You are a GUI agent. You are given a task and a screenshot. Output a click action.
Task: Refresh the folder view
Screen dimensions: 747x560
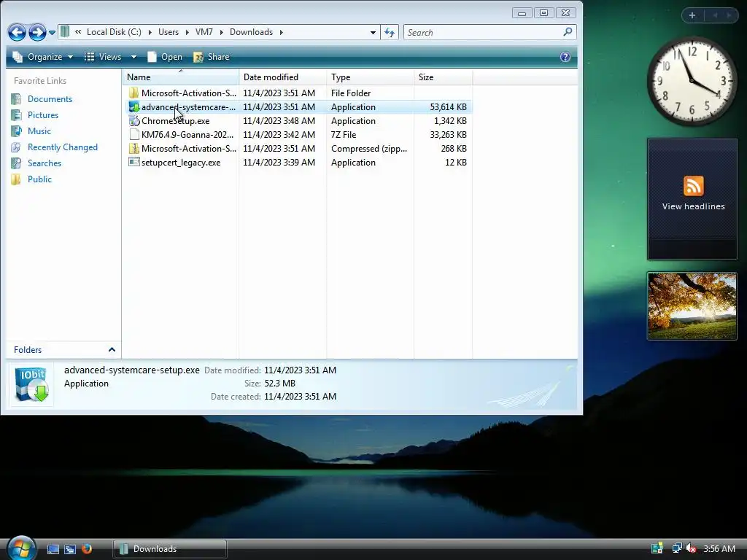tap(390, 32)
